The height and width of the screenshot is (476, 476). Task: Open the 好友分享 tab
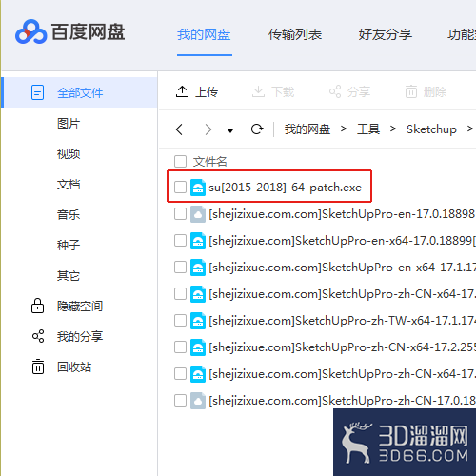tap(386, 34)
